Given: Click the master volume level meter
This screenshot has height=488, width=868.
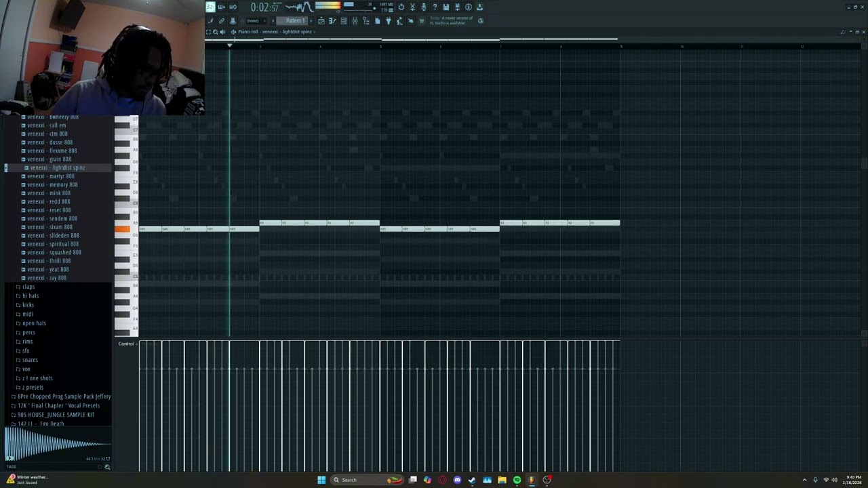Looking at the screenshot, I should [x=328, y=7].
